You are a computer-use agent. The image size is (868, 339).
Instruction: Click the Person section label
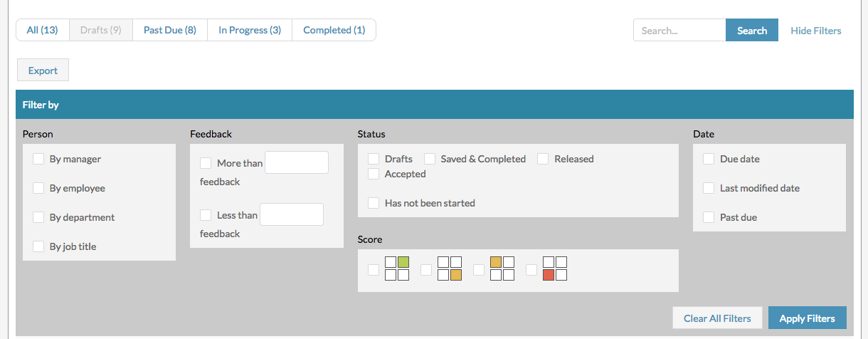pyautogui.click(x=38, y=134)
